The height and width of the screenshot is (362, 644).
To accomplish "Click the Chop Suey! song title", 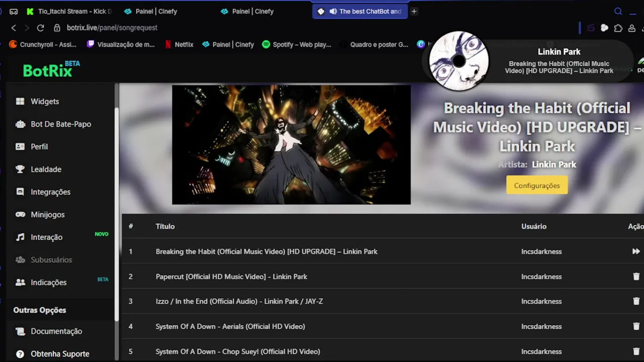I will pyautogui.click(x=238, y=351).
